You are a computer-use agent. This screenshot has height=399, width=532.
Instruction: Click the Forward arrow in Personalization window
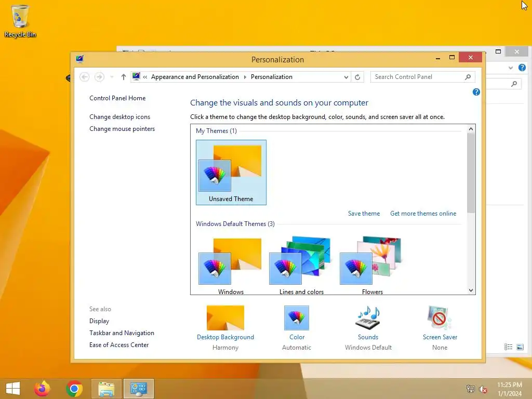click(x=99, y=77)
